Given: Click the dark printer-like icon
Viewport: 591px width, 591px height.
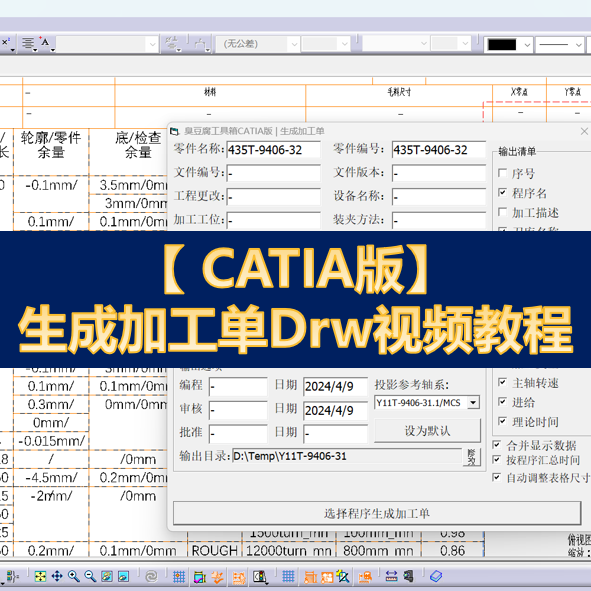Looking at the screenshot, I should [408, 576].
